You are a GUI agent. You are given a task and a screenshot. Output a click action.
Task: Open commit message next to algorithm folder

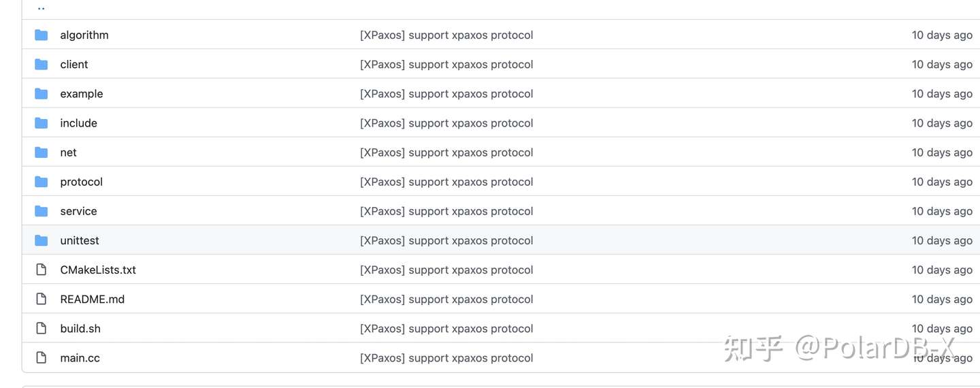click(446, 35)
